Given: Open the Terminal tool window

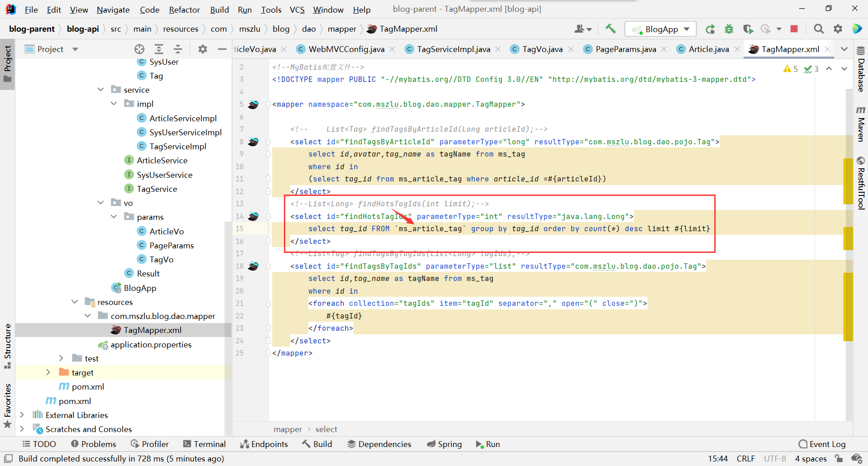Looking at the screenshot, I should pyautogui.click(x=204, y=444).
